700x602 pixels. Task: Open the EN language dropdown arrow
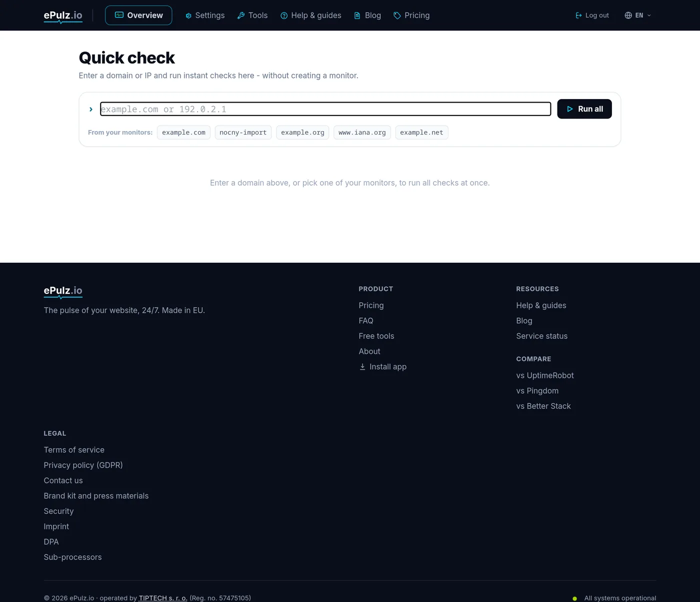649,16
